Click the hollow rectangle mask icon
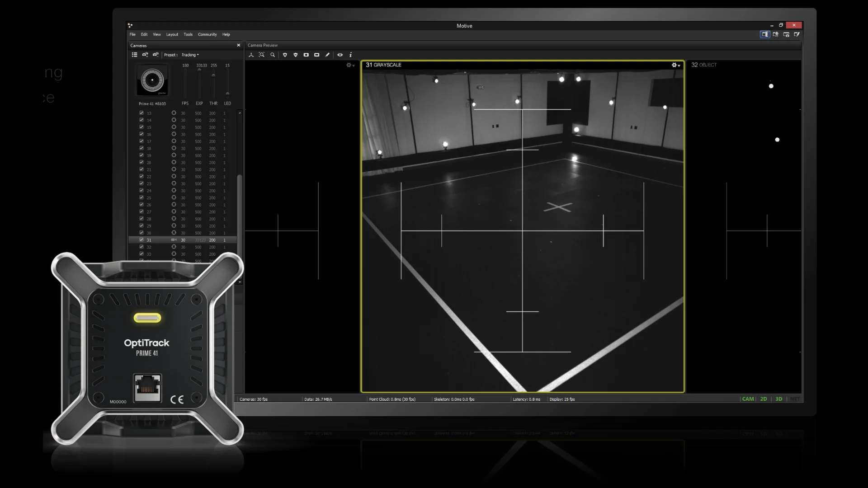 317,55
